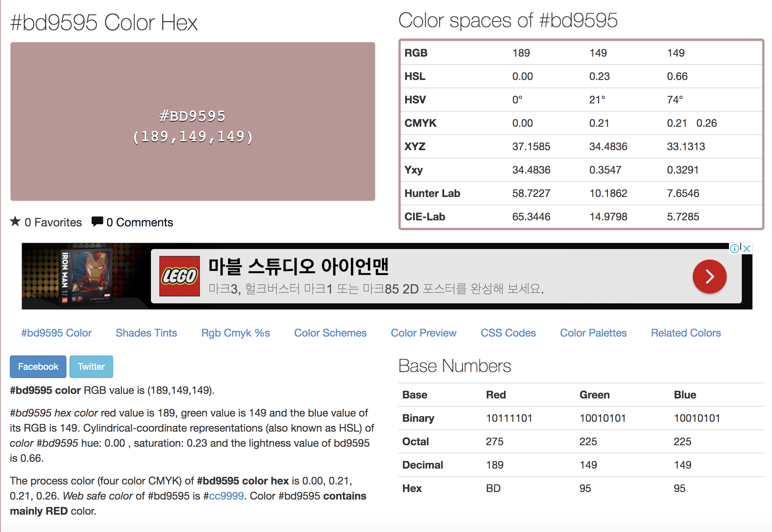Go to Rgb Cmyk %s section

tap(235, 333)
